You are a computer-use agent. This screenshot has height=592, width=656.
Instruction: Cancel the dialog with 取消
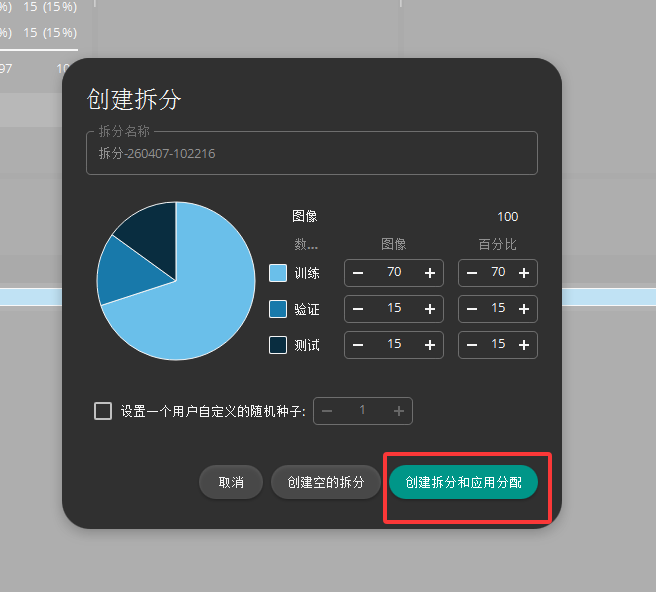coord(231,482)
